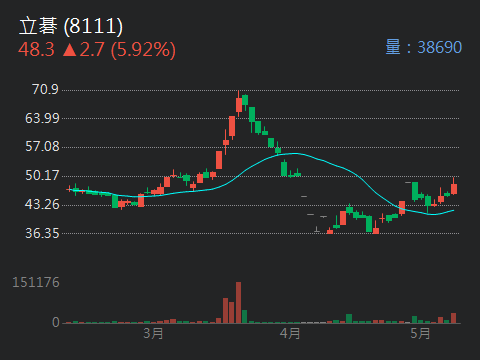Click the 36.35 price axis label

(x=42, y=233)
